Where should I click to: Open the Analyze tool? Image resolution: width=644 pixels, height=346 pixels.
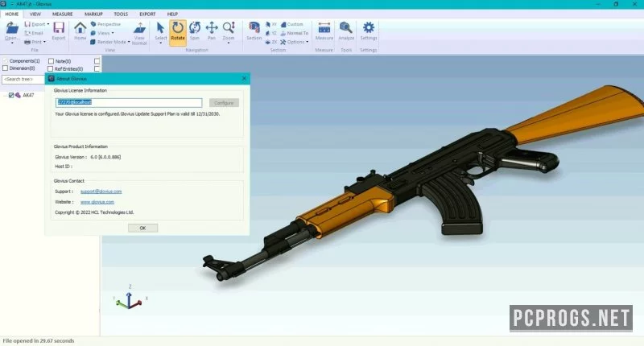click(346, 28)
